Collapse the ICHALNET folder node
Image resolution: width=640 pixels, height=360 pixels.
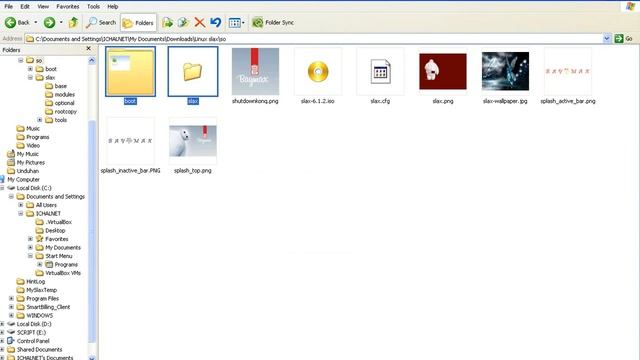pos(21,213)
